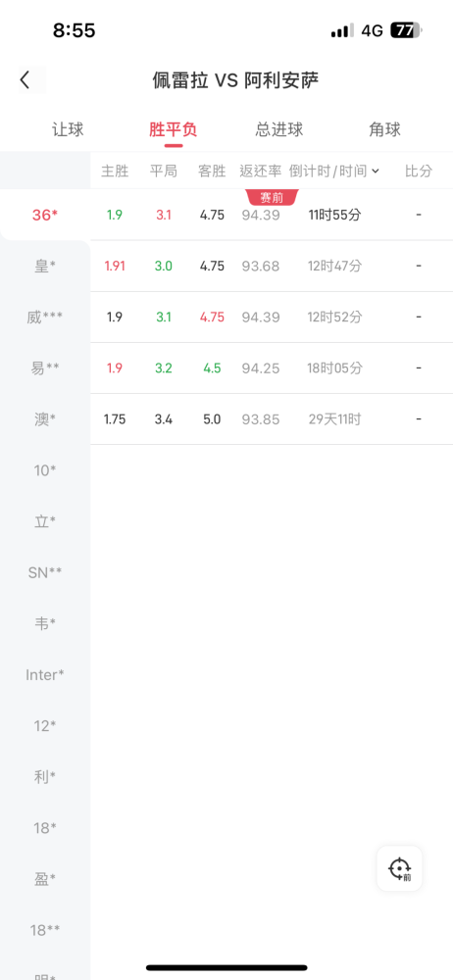Tap the floating locate pre-match target icon
Viewport: 453px width, 980px height.
click(399, 868)
